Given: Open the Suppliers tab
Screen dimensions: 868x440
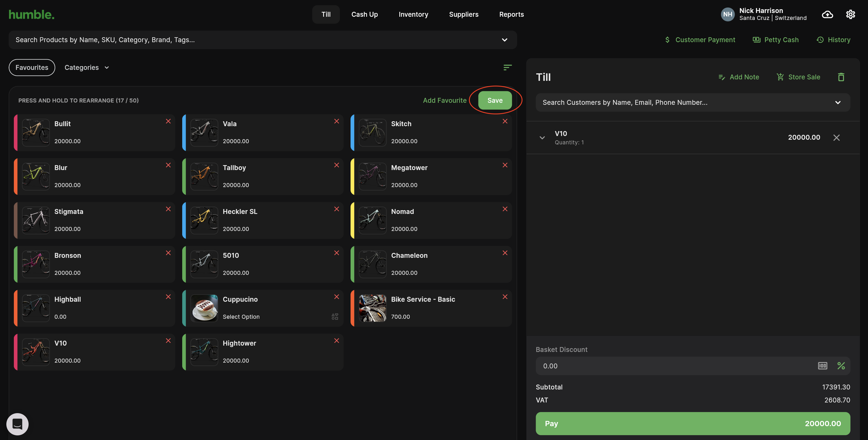Looking at the screenshot, I should tap(464, 14).
